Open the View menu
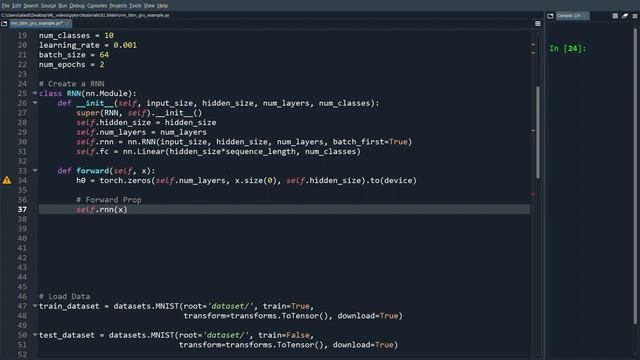 click(149, 6)
